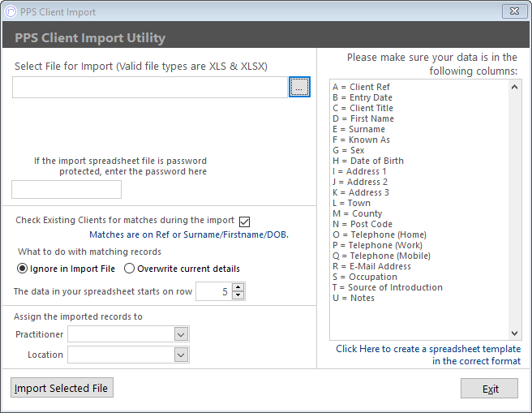The width and height of the screenshot is (532, 413).
Task: Click the 'P = Telephone (Work)' line
Action: [x=378, y=245]
